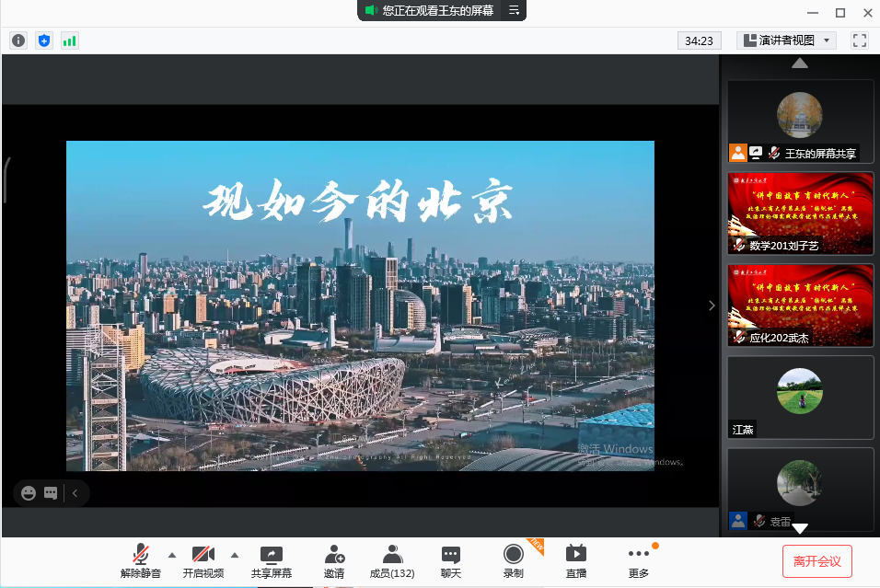The height and width of the screenshot is (588, 880).
Task: Open the menu icon on the screen-sharing banner
Action: click(x=515, y=11)
